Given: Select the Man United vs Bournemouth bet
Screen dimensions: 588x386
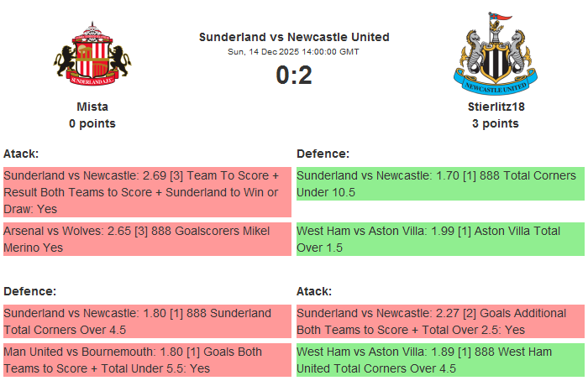Looking at the screenshot, I should pos(147,360).
